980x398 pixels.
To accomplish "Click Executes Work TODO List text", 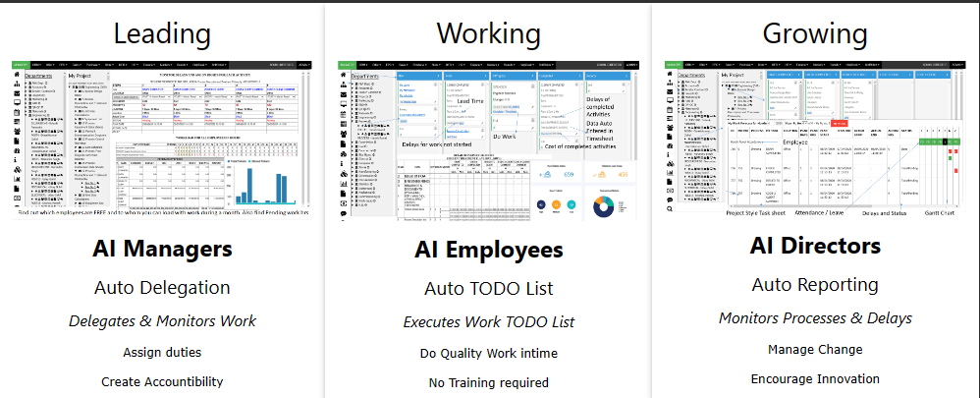I will 489,322.
